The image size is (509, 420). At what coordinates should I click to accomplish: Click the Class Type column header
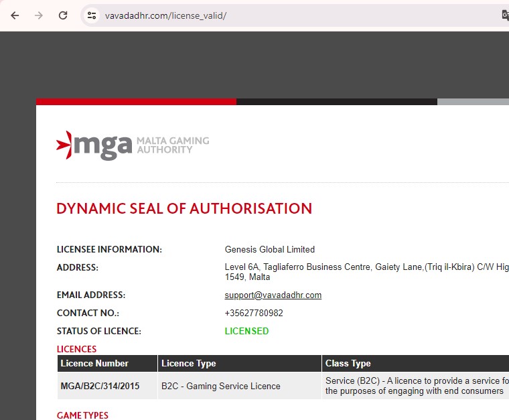(415, 363)
